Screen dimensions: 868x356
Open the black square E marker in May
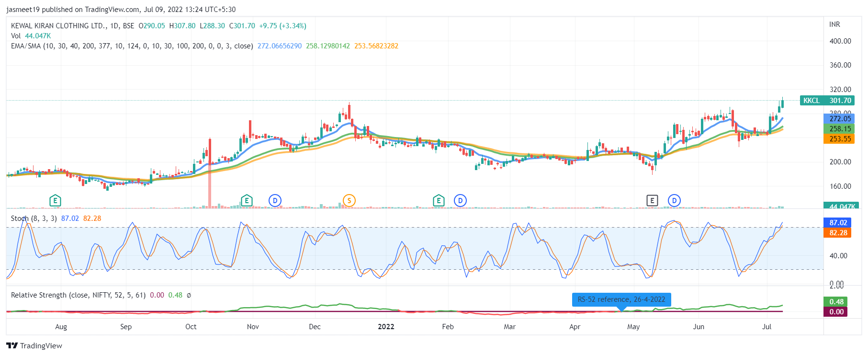point(652,201)
